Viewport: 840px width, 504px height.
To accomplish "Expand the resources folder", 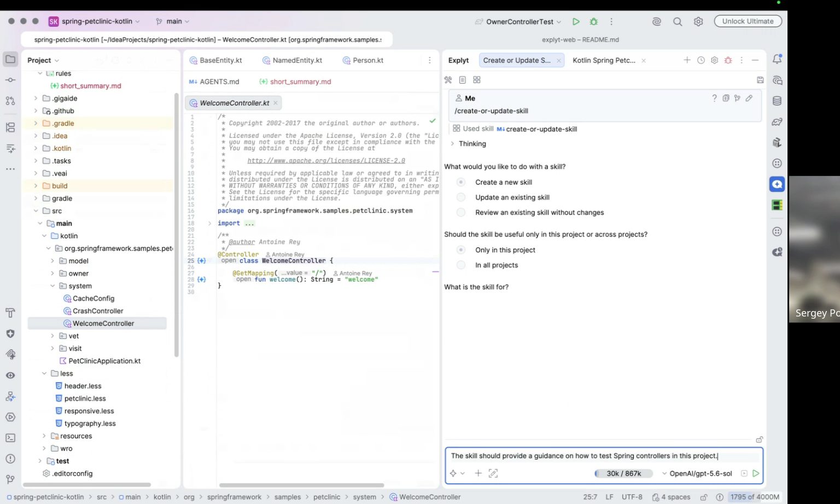I will 44,436.
